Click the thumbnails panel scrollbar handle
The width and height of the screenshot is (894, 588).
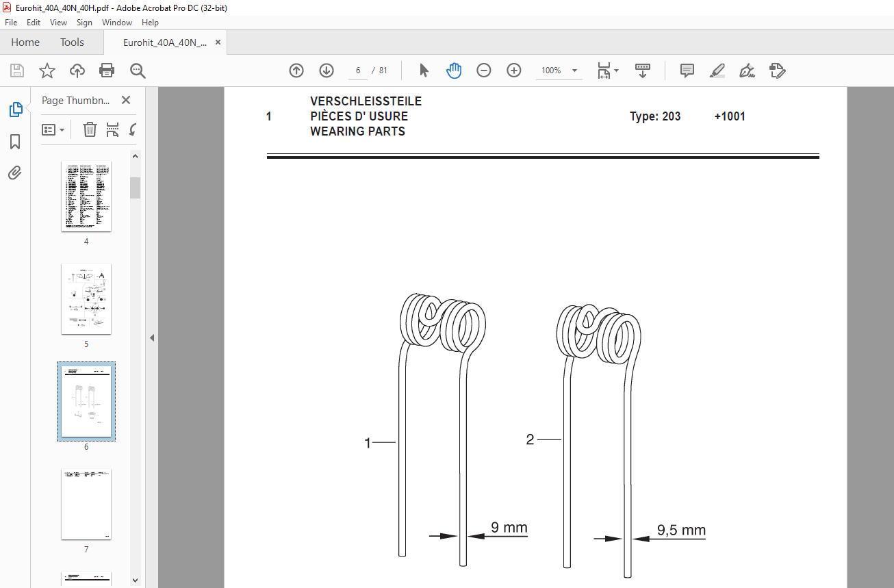[135, 188]
